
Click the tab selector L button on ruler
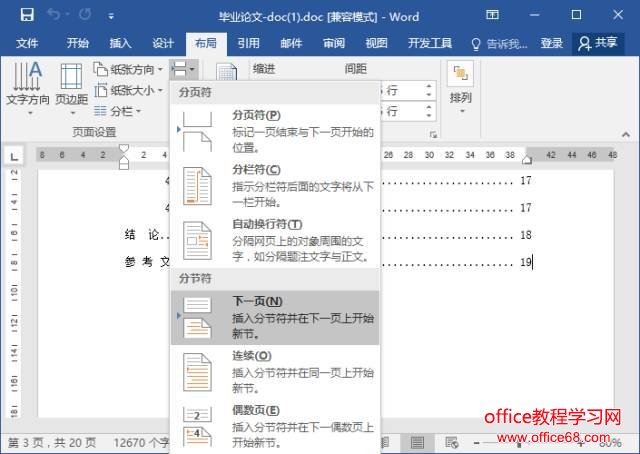tap(14, 156)
